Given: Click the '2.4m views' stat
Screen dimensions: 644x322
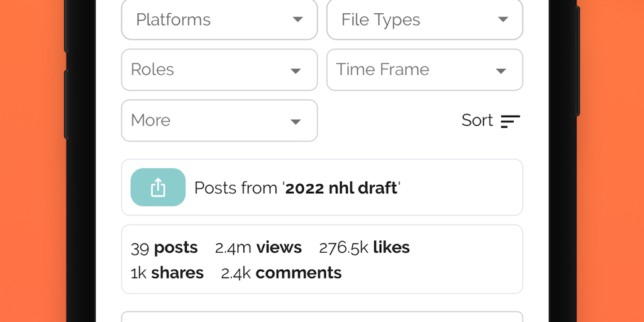Looking at the screenshot, I should 258,248.
